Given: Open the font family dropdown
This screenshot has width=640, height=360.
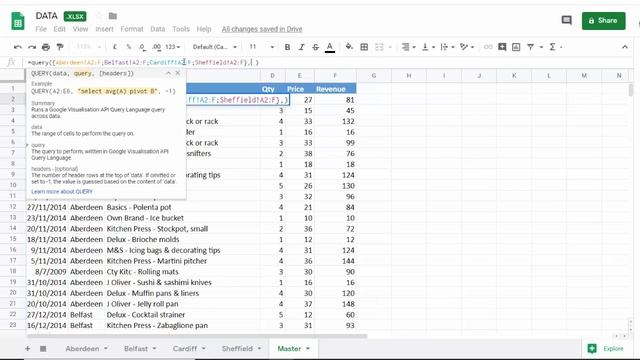Looking at the screenshot, I should point(215,47).
